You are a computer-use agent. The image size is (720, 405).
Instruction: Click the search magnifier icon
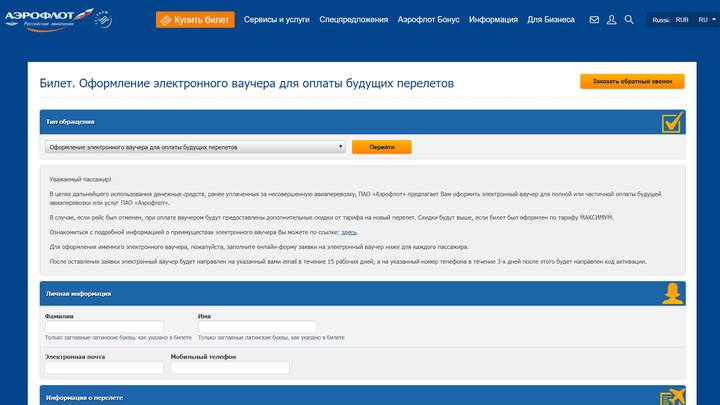pyautogui.click(x=629, y=20)
